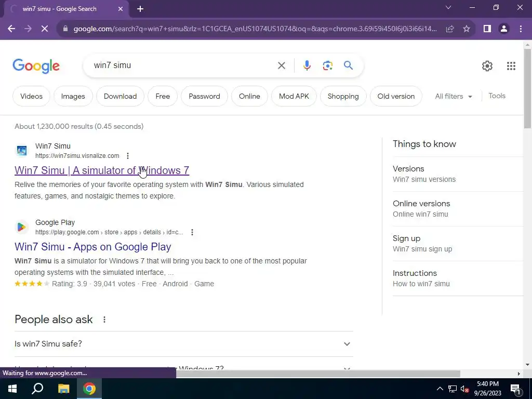Open Chrome's three-dot menu

point(521,29)
